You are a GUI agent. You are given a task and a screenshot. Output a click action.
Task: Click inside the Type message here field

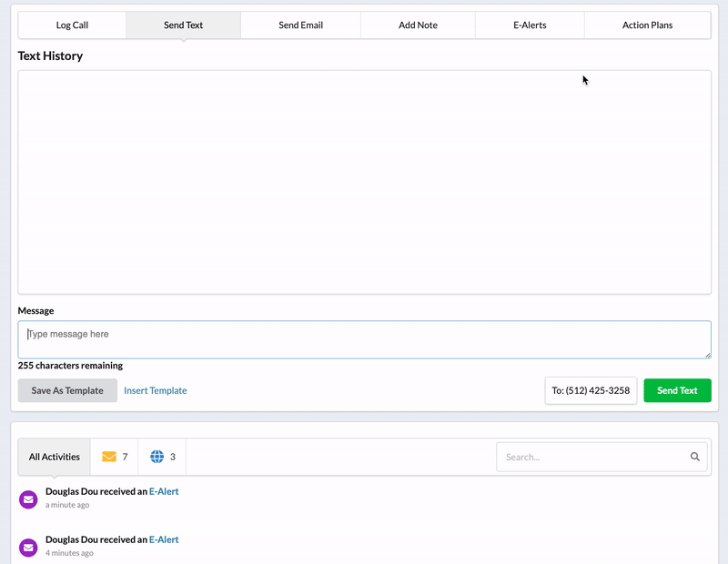pos(364,337)
